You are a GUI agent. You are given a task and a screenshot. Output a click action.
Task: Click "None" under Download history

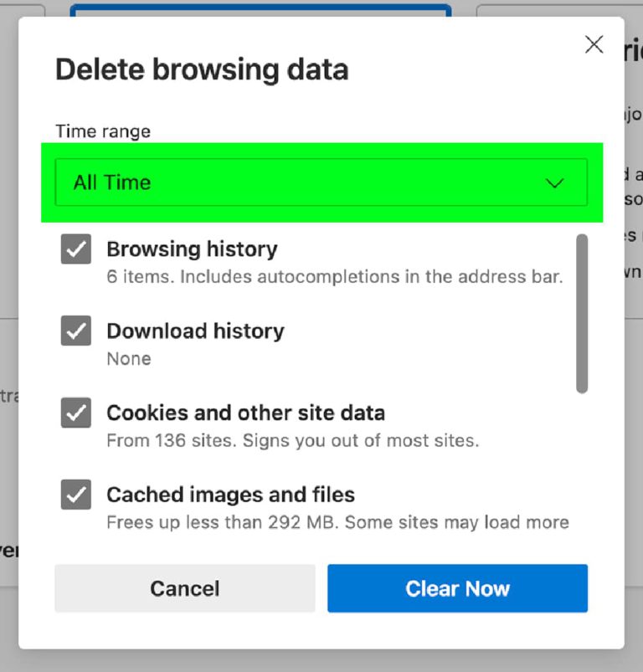pos(129,359)
